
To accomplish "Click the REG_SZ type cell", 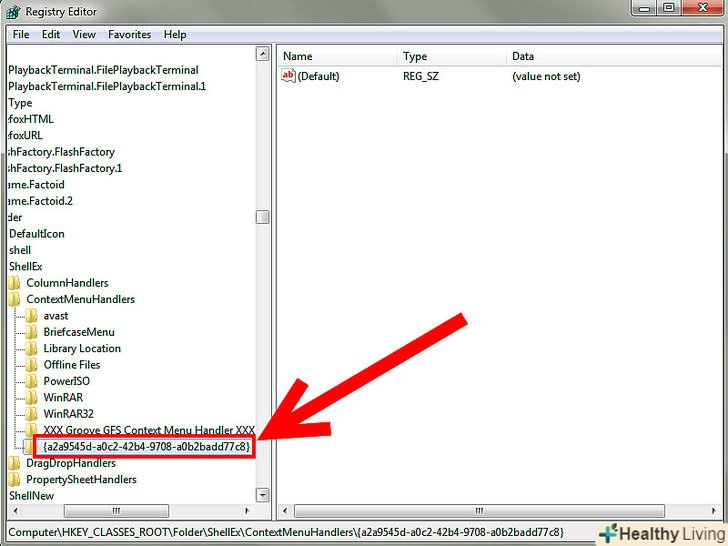I will click(x=421, y=76).
